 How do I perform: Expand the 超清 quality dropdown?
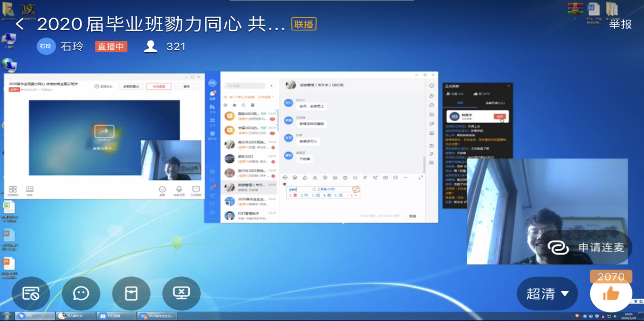(547, 294)
